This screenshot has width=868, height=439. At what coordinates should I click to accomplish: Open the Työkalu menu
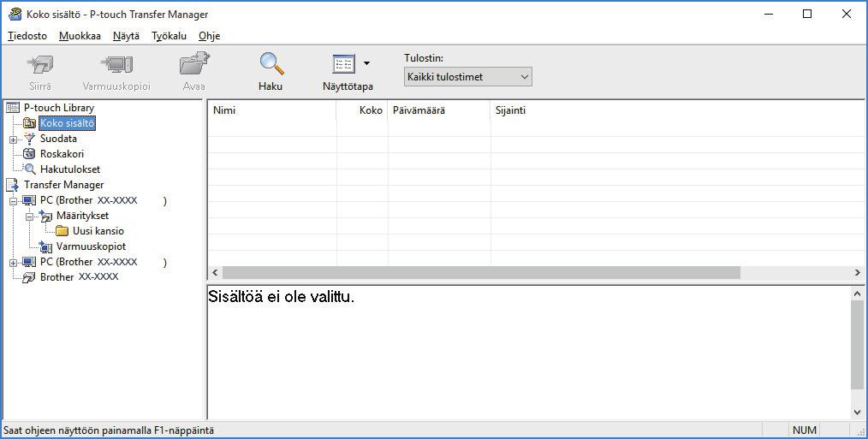[169, 36]
